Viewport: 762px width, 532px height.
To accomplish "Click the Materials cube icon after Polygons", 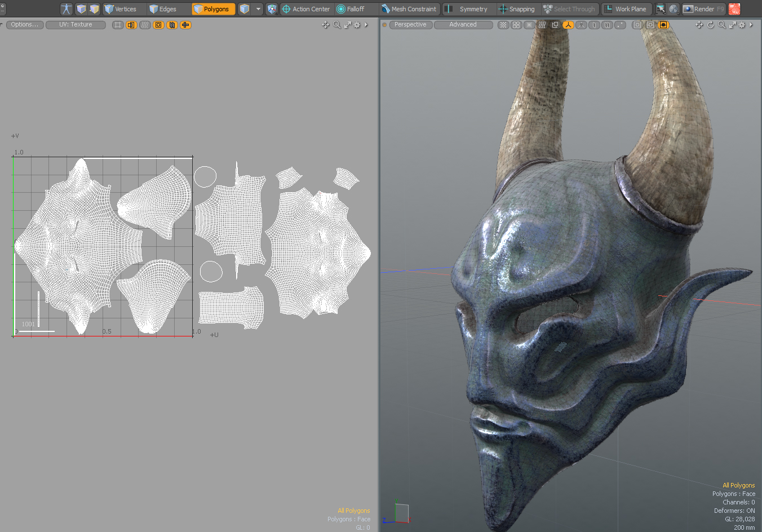I will pos(244,9).
